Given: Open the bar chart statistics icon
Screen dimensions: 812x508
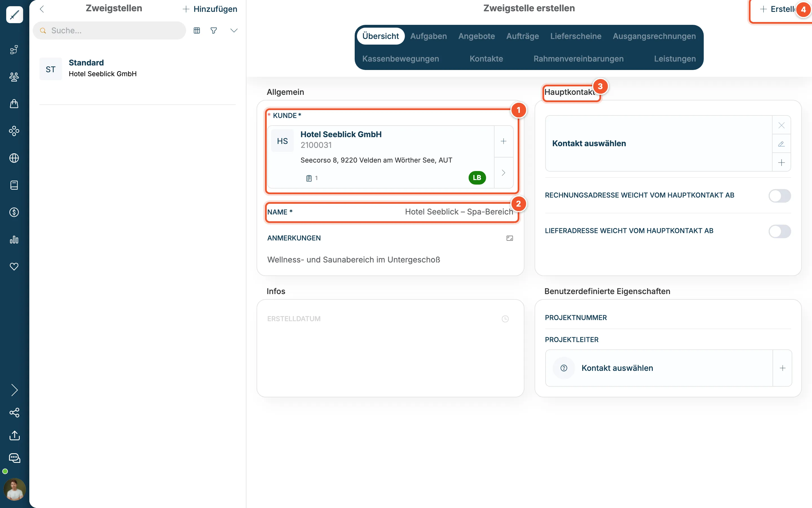Looking at the screenshot, I should [x=14, y=240].
